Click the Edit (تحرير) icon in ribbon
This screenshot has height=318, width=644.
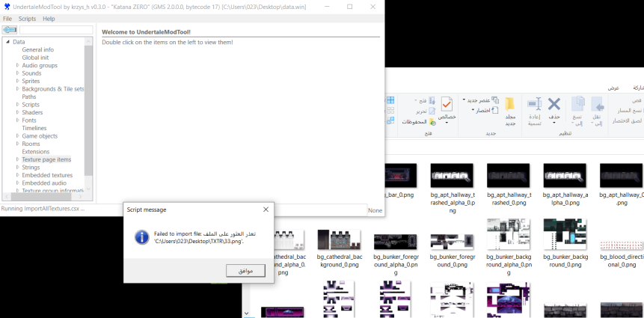coord(432,111)
